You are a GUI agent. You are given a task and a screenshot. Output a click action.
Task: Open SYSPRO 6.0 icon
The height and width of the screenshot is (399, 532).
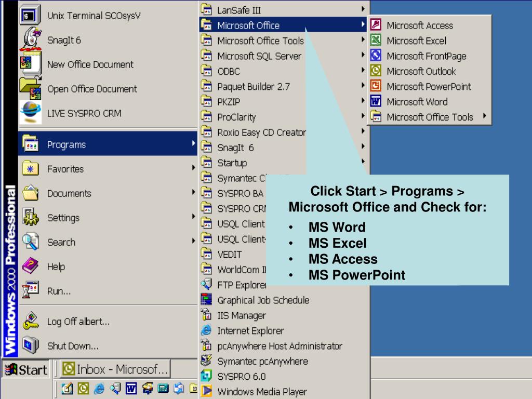(206, 376)
